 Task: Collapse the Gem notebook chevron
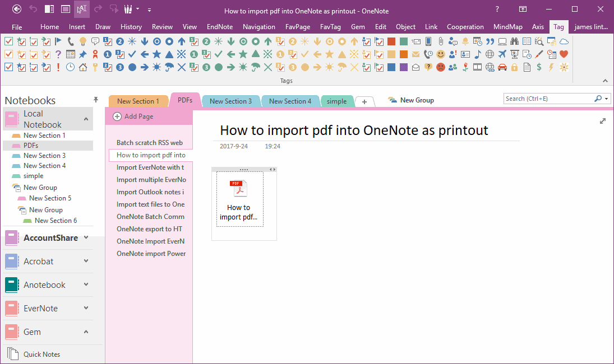[x=86, y=332]
